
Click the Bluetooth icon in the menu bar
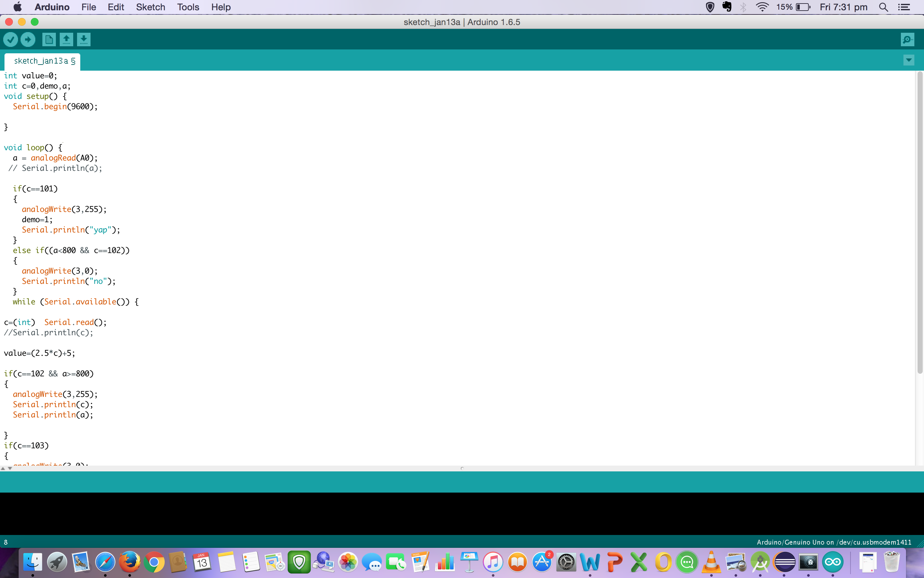743,7
